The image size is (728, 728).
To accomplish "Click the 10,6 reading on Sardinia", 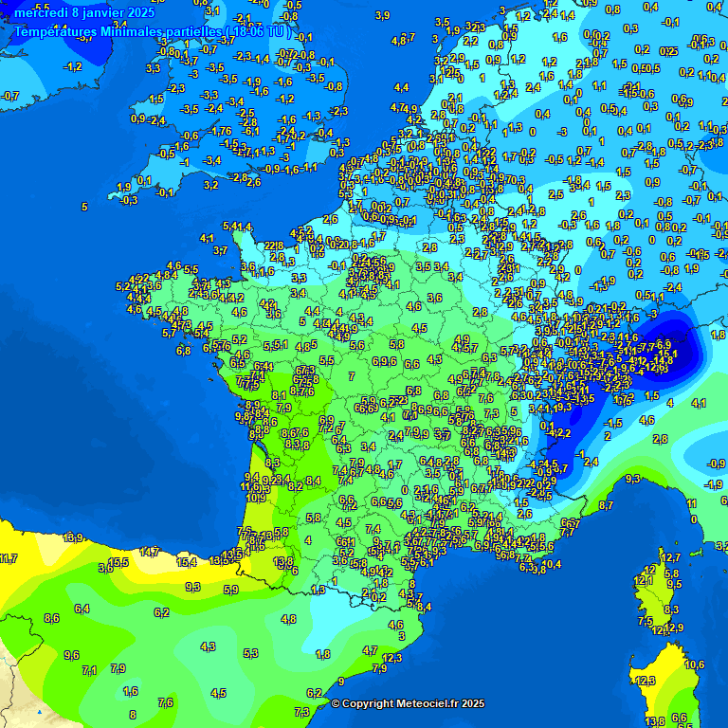I will pos(695,664).
